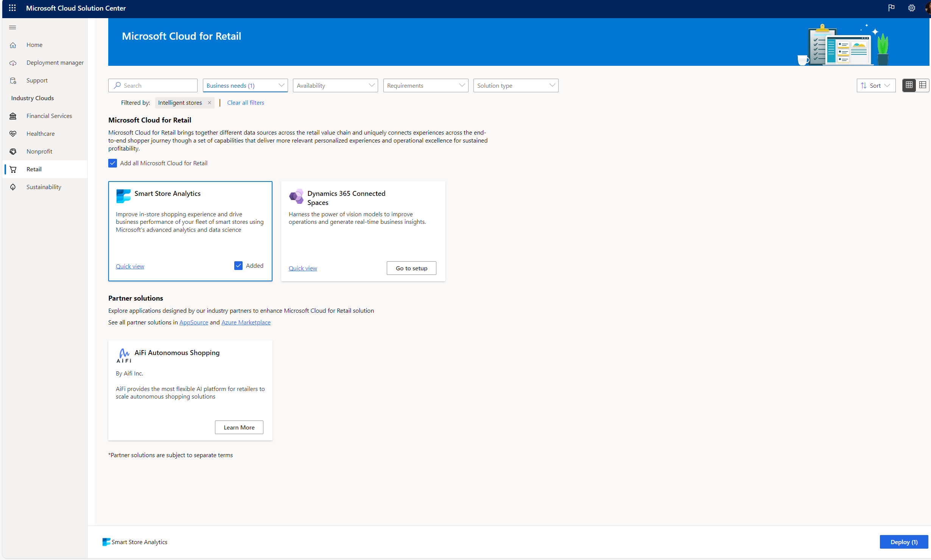The height and width of the screenshot is (560, 931).
Task: Click the Smart Store Analytics card title
Action: (x=168, y=194)
